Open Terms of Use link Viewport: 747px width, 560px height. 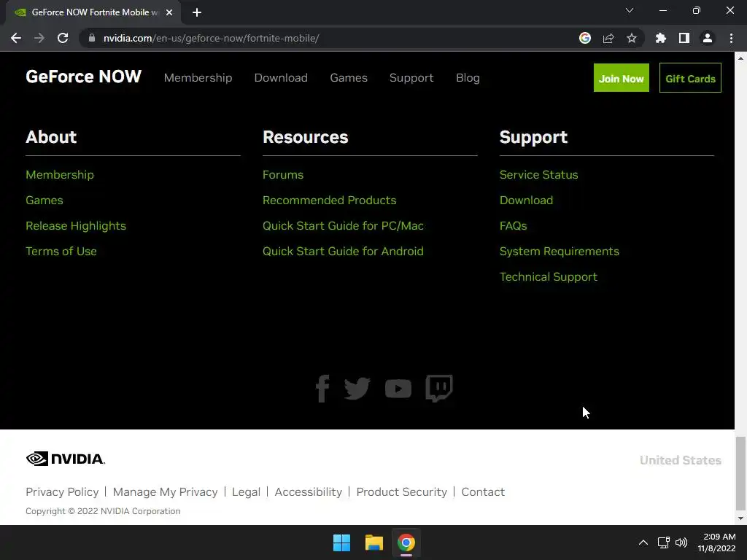click(x=61, y=252)
